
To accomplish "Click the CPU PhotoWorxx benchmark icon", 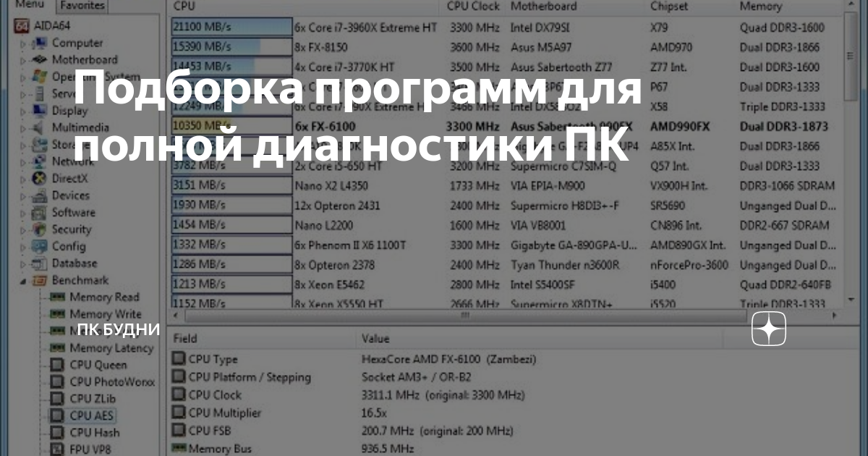I will (x=58, y=382).
